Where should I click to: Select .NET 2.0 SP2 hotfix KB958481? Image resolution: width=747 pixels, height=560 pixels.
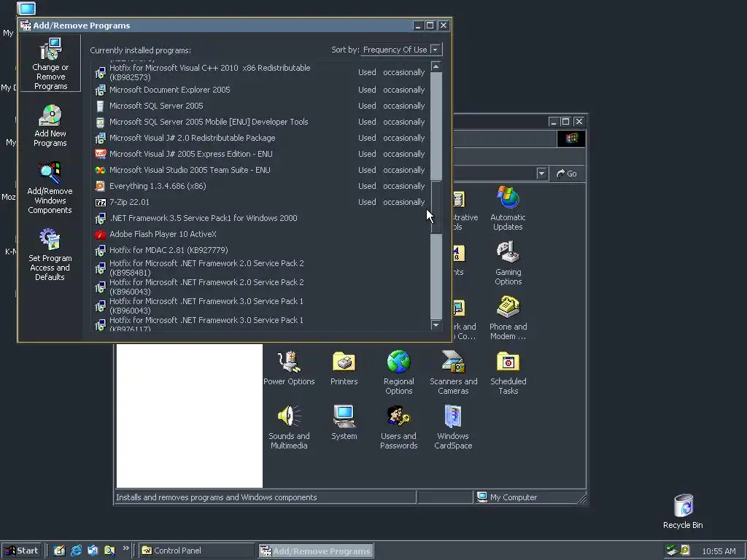click(260, 268)
